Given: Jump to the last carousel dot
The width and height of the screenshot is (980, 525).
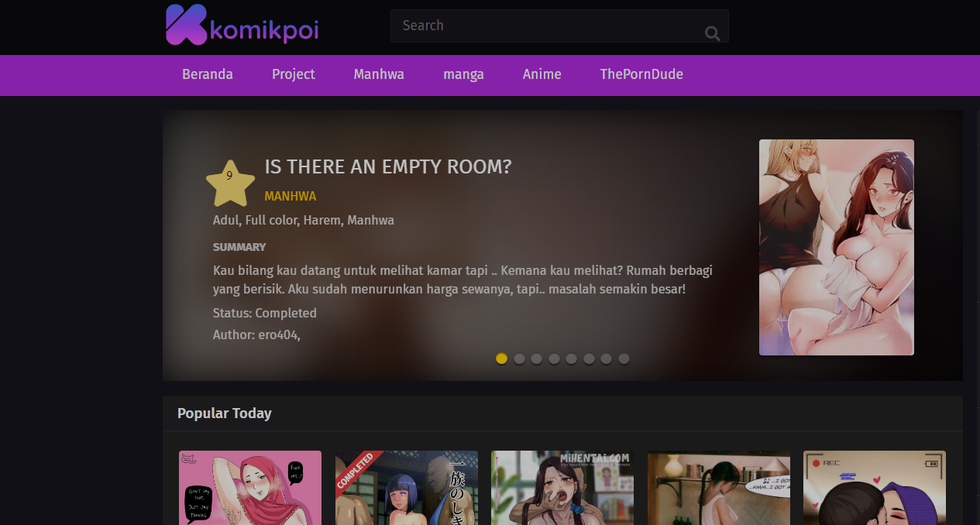Looking at the screenshot, I should (x=624, y=359).
